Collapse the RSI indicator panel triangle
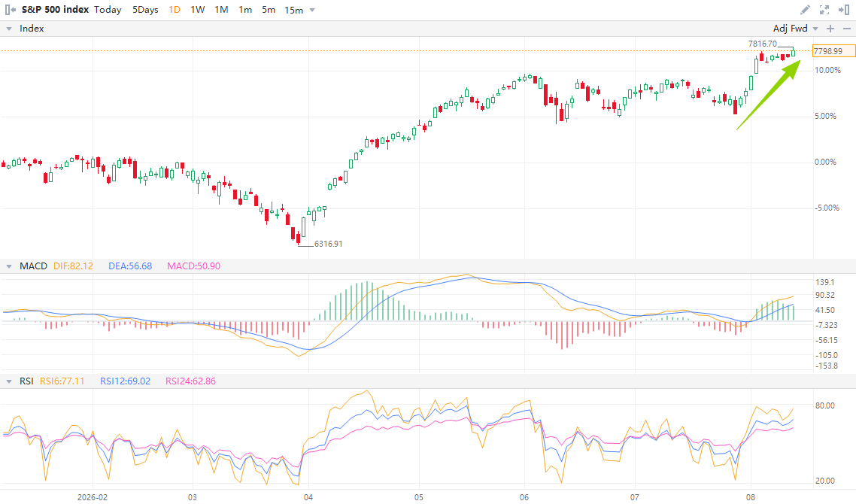 coord(9,381)
